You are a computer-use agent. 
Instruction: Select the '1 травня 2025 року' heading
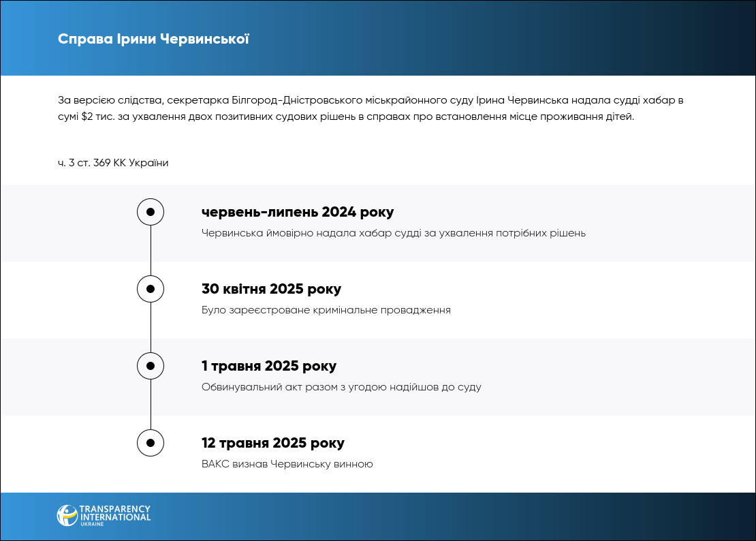click(x=269, y=366)
